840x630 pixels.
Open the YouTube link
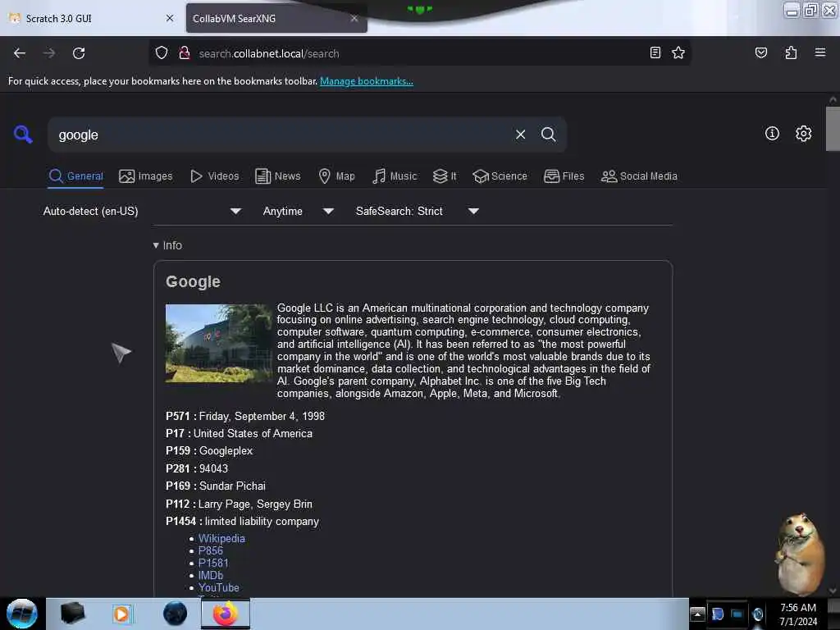point(218,587)
